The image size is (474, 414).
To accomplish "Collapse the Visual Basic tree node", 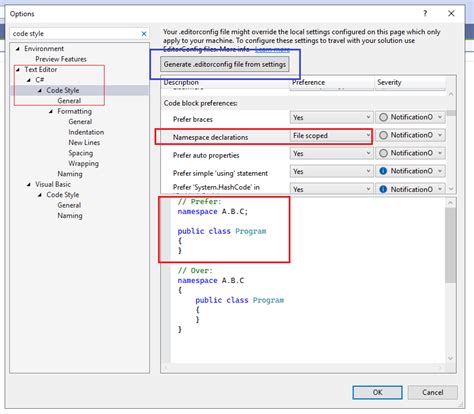I will (x=29, y=184).
